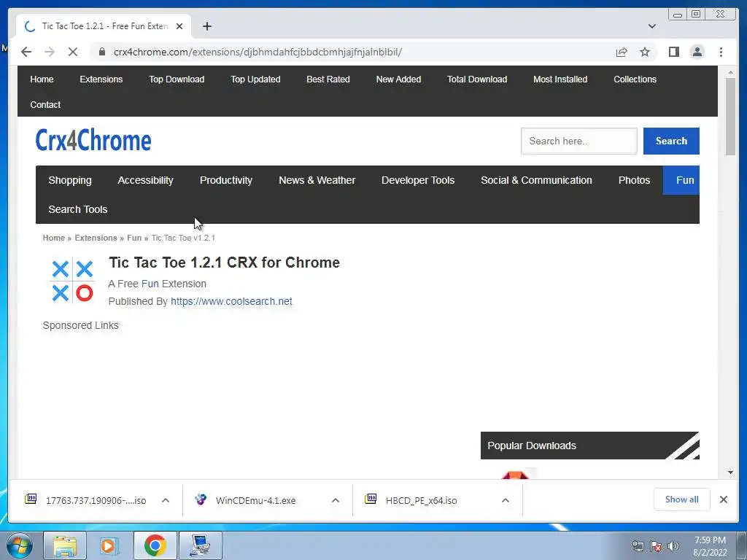The height and width of the screenshot is (560, 747).
Task: Open Chrome profile avatar menu
Action: pos(697,52)
